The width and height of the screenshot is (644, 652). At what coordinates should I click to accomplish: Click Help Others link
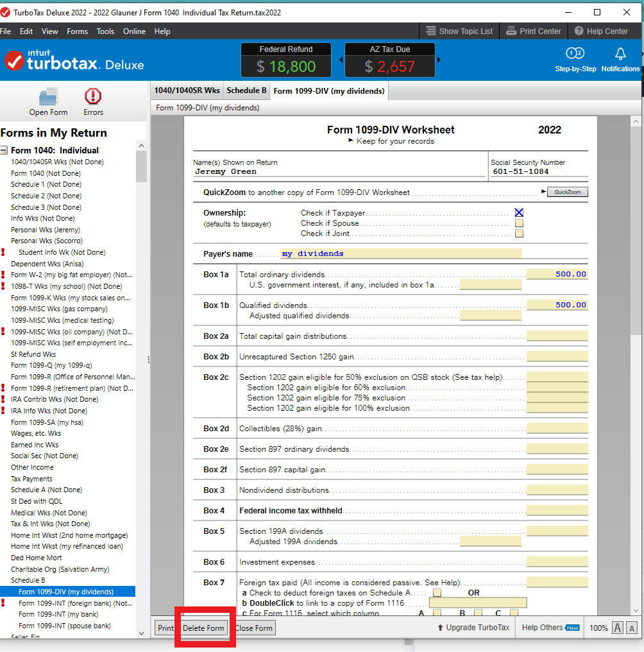pos(550,628)
